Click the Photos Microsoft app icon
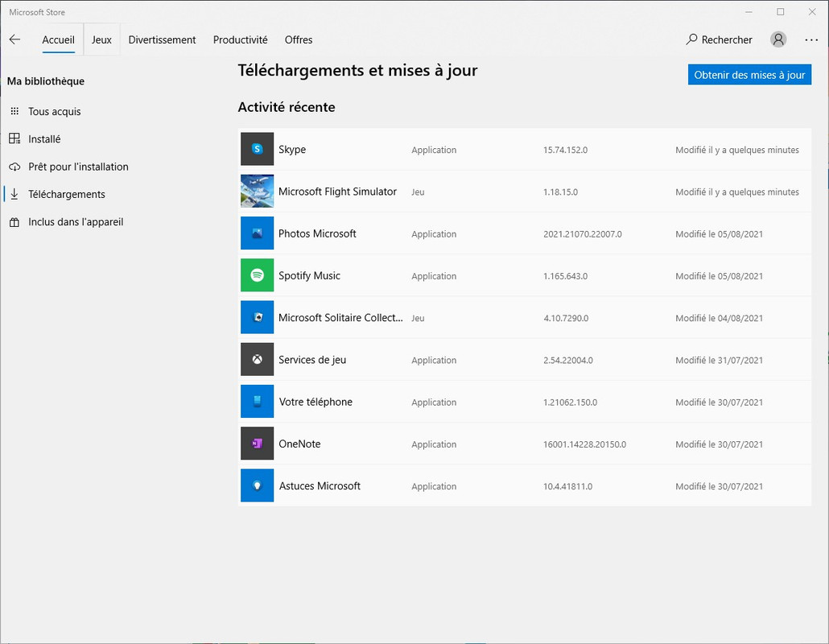This screenshot has height=644, width=829. [257, 233]
